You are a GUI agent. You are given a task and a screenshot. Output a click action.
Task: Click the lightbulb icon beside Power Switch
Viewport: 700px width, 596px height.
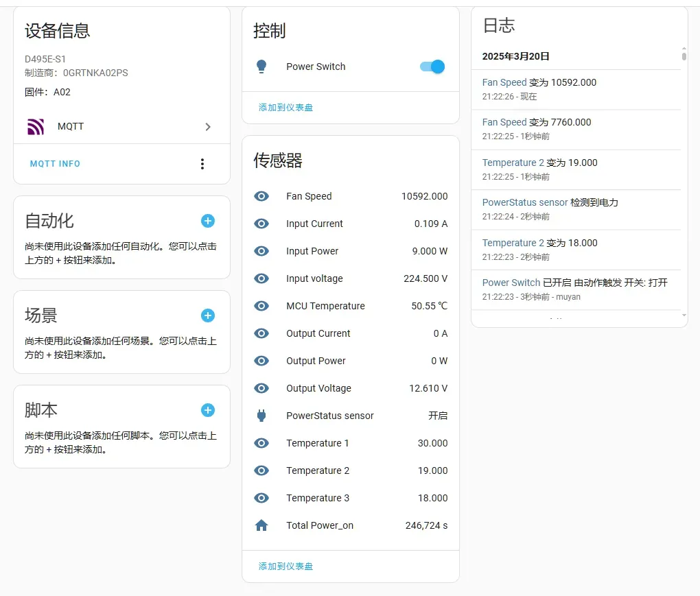(x=261, y=67)
